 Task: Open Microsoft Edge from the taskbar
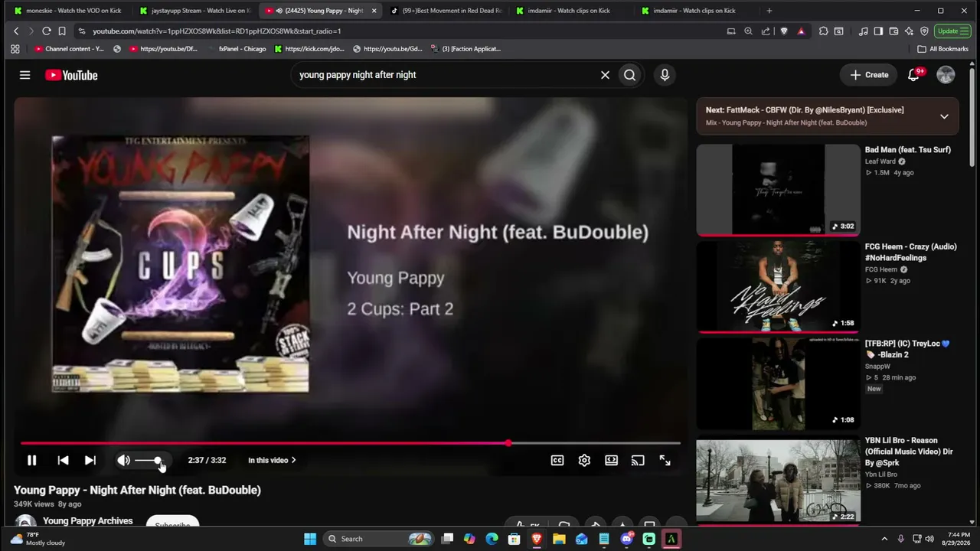492,539
